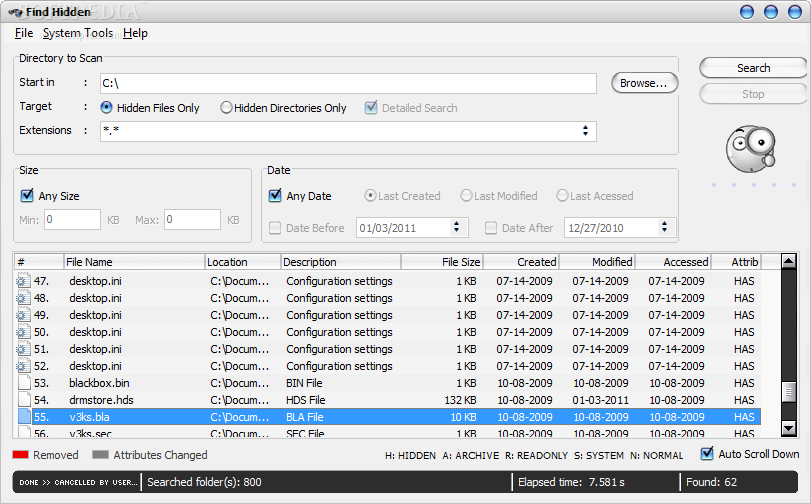Select Last Modified radio option
Screen dimensions: 811x504
(466, 196)
